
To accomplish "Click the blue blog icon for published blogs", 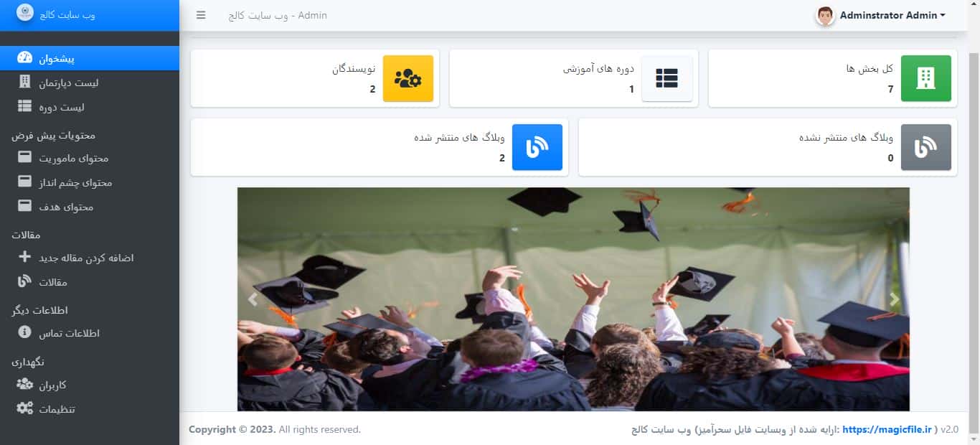I will click(x=537, y=147).
